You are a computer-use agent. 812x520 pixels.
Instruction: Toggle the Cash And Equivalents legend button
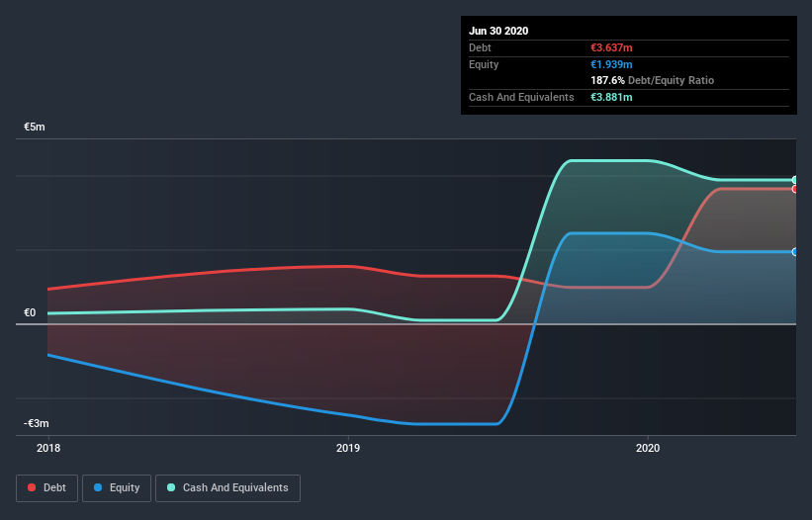coord(227,488)
